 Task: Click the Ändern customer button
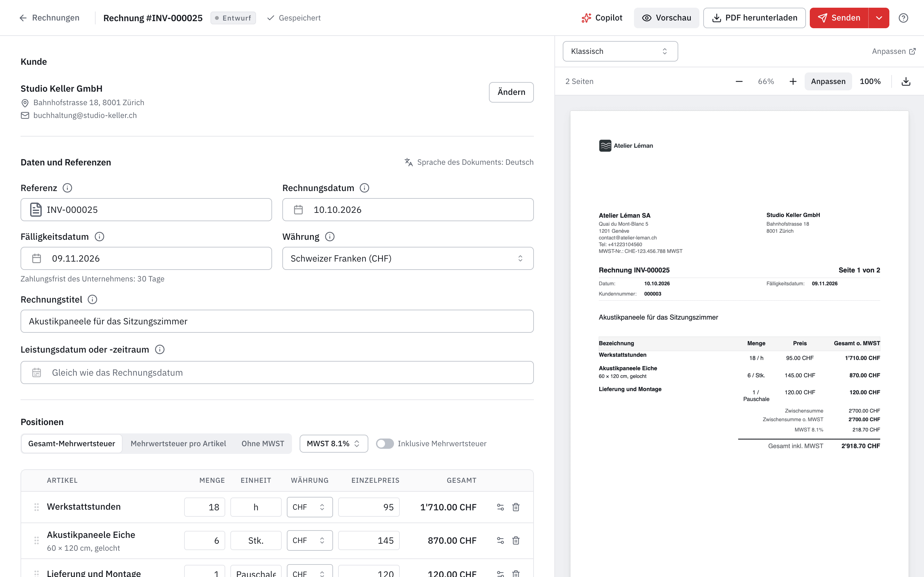(511, 92)
